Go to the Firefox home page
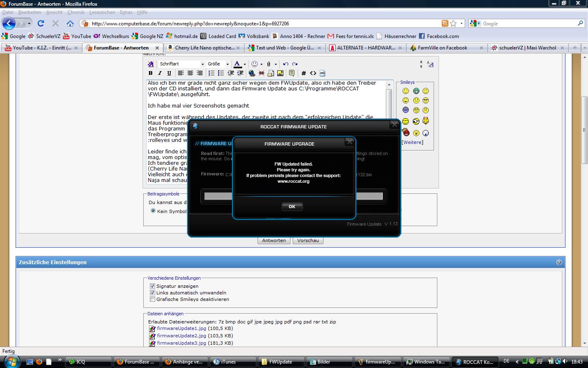588x368 pixels. [70, 23]
